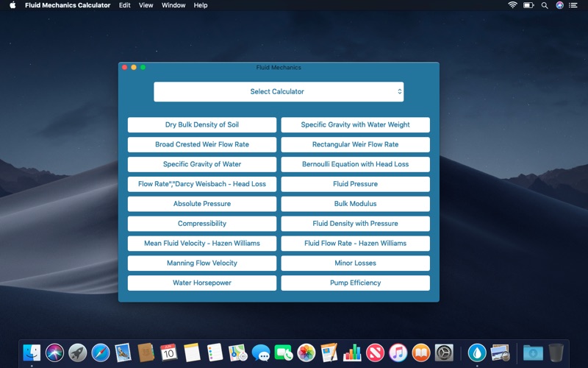Open Notification Center list icon
Image resolution: width=588 pixels, height=368 pixels.
point(573,5)
